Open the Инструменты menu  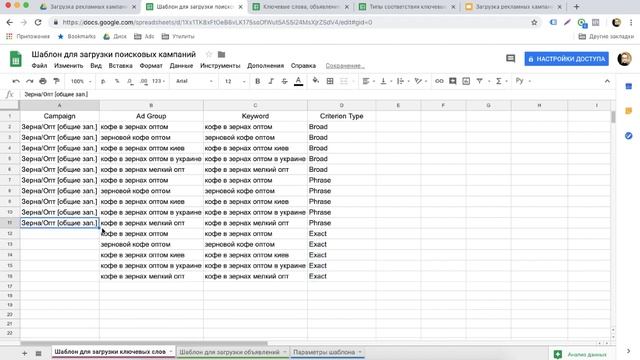(220, 66)
